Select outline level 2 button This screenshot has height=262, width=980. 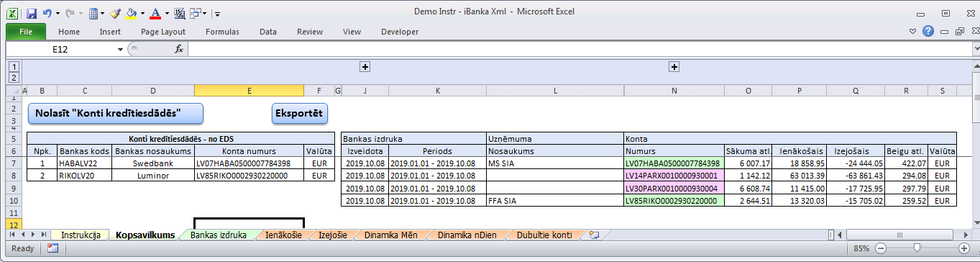(12, 76)
